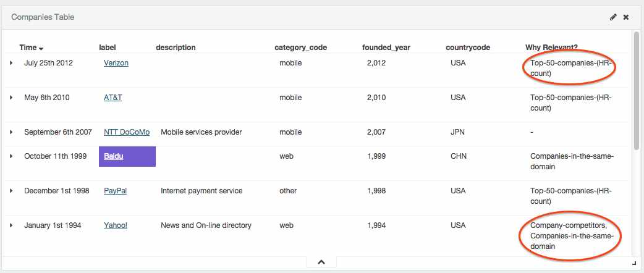The image size is (644, 273).
Task: Expand the Yahoo! row arrow
Action: click(11, 225)
